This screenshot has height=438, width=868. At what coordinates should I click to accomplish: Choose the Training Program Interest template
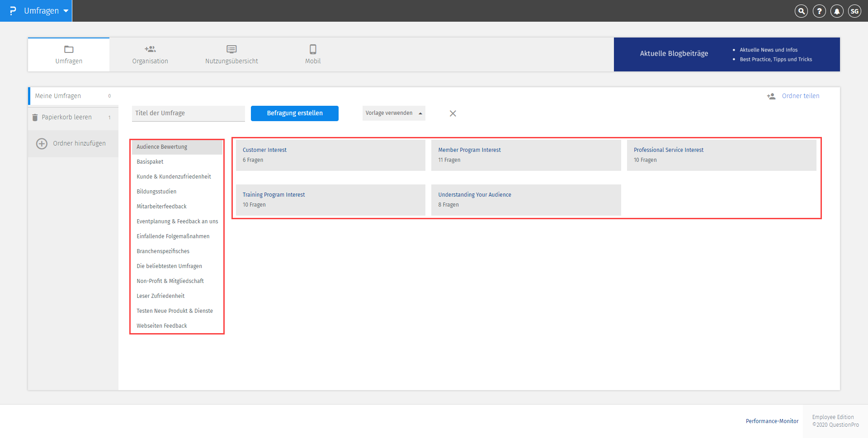[x=330, y=200]
